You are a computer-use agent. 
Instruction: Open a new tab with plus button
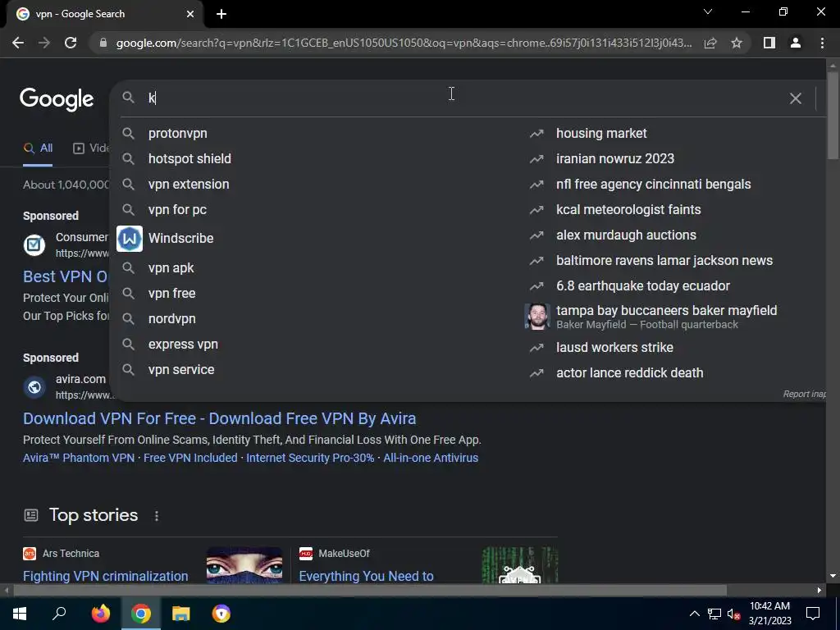[x=221, y=14]
